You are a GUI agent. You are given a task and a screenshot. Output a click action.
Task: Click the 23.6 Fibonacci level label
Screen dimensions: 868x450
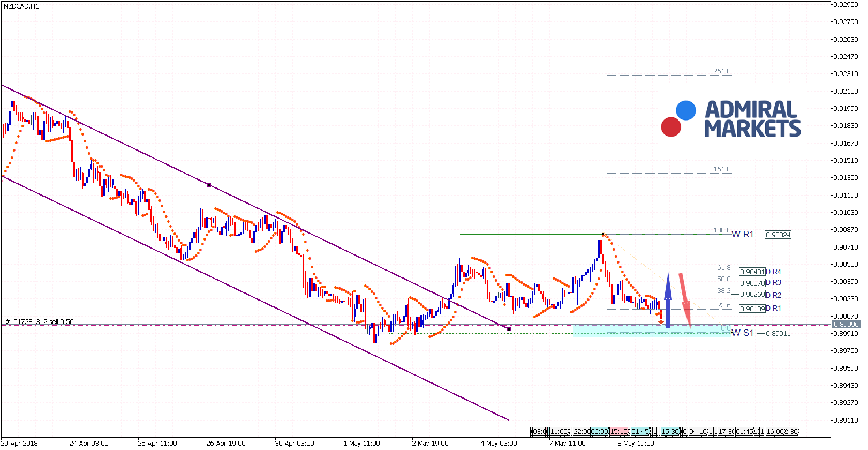pyautogui.click(x=724, y=305)
